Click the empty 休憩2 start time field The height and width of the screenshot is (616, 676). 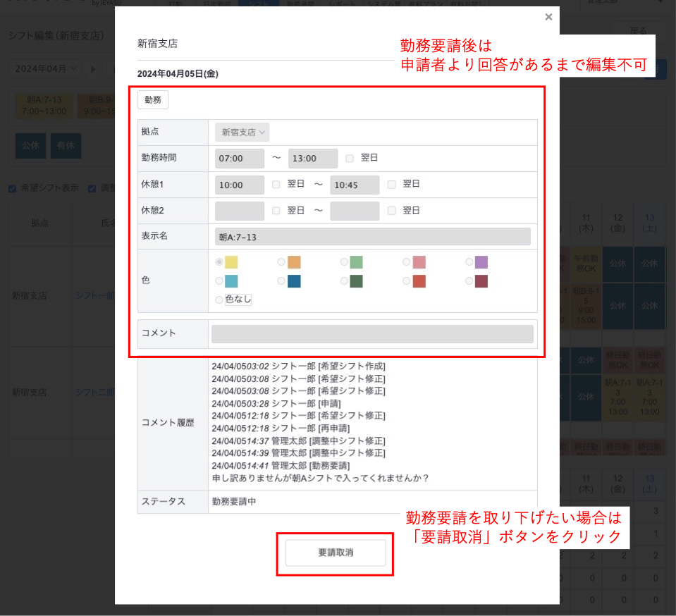pyautogui.click(x=240, y=211)
